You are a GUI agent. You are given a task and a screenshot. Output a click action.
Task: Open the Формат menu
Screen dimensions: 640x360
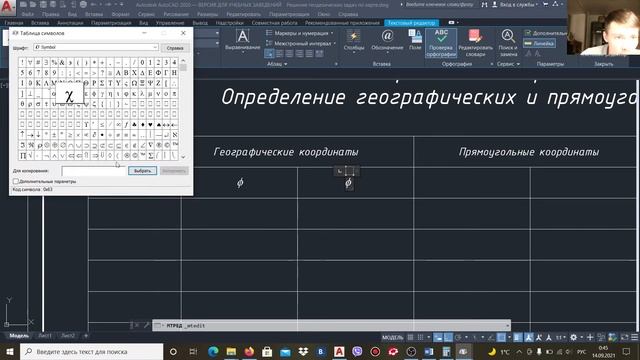120,14
